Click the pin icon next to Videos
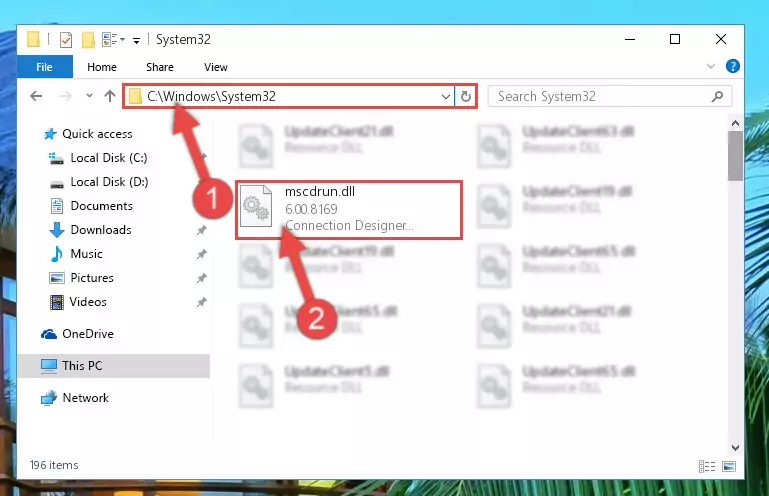 [x=202, y=302]
